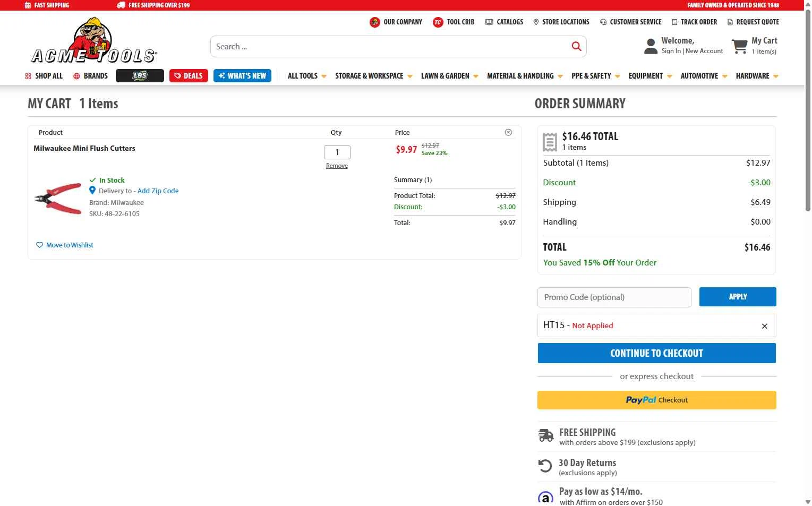Click the Sign In link
The image size is (812, 506).
click(x=671, y=52)
